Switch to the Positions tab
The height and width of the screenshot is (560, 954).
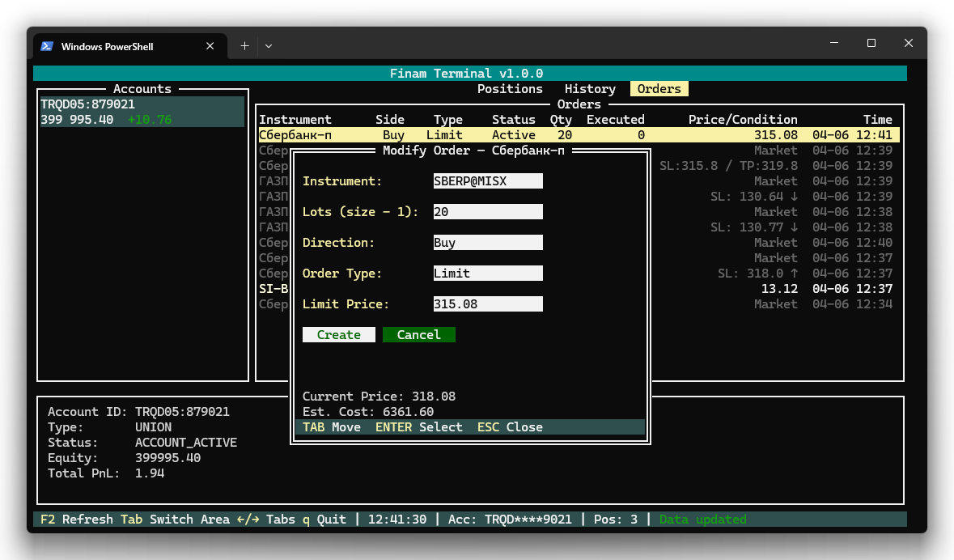(510, 89)
